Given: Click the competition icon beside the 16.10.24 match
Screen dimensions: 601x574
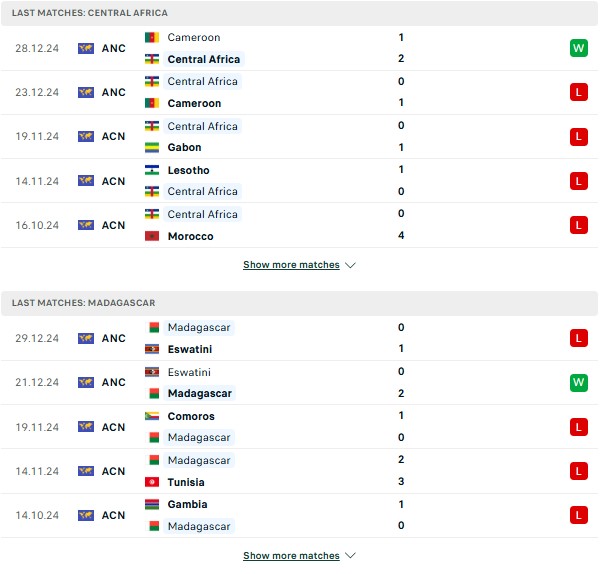Looking at the screenshot, I should point(86,225).
